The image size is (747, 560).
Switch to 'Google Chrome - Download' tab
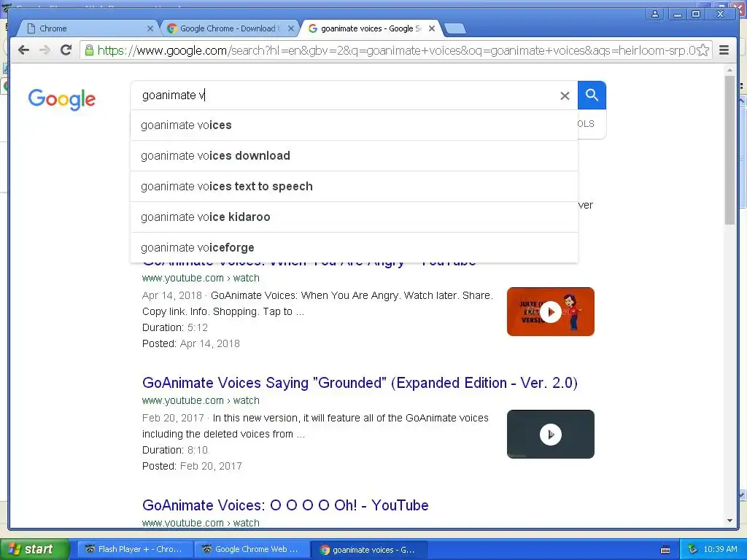(230, 28)
